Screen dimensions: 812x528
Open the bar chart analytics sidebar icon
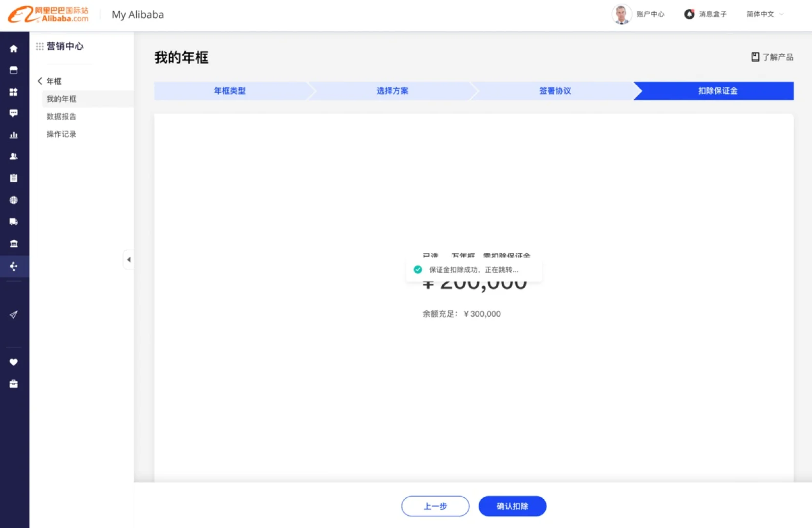14,135
